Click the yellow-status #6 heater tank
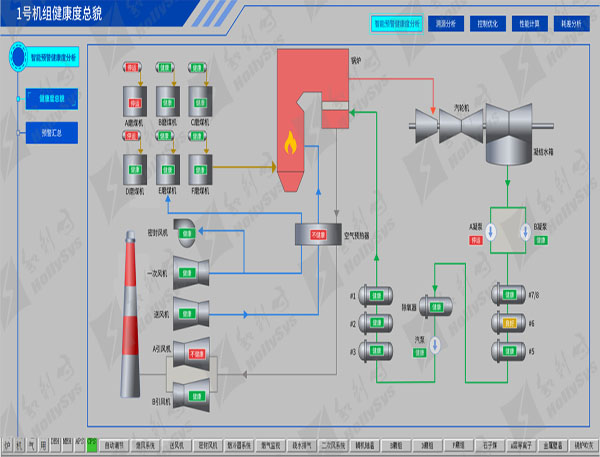Image resolution: width=600 pixels, height=457 pixels. (509, 323)
